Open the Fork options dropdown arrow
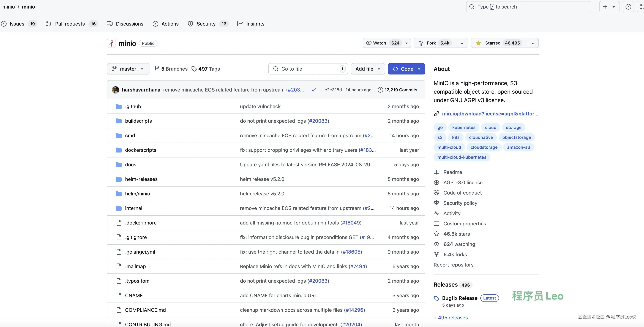This screenshot has height=327, width=644. 462,43
